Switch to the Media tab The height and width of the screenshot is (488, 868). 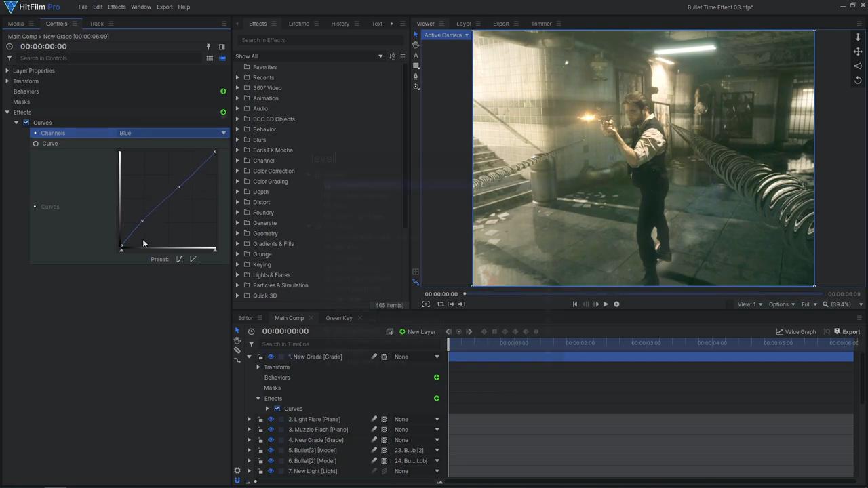tap(16, 24)
